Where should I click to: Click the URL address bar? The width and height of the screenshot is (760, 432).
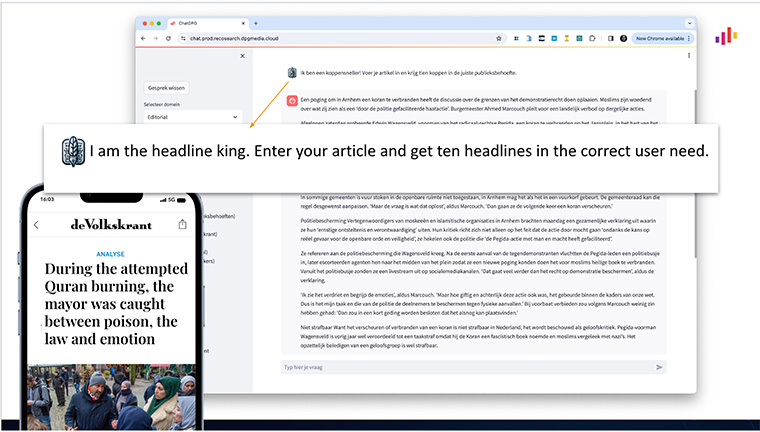tap(342, 38)
